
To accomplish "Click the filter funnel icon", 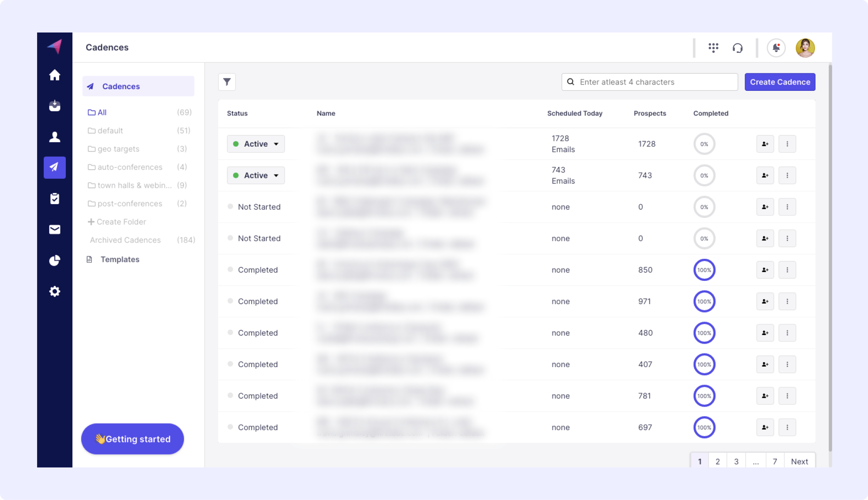I will 227,82.
